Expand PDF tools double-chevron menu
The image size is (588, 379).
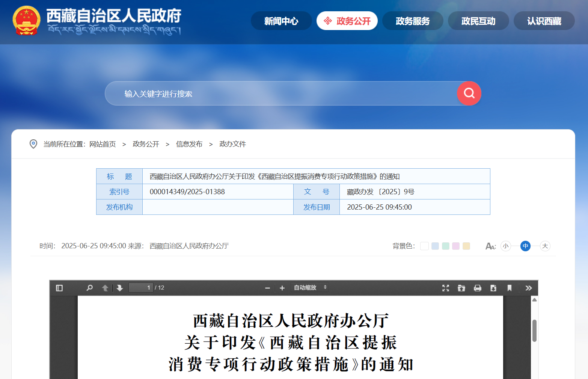[x=529, y=288]
